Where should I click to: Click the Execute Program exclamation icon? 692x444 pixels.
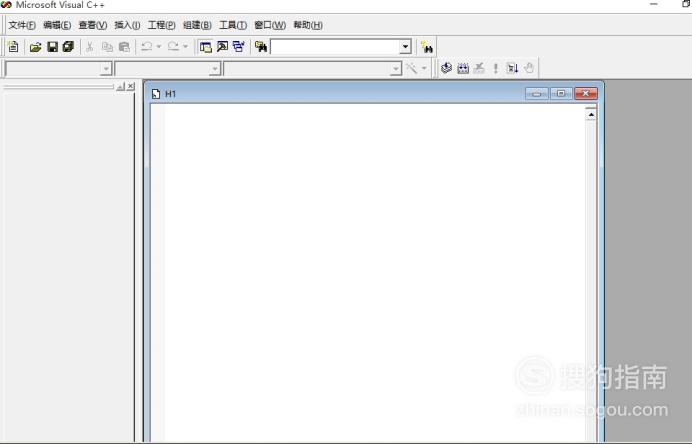tap(496, 68)
